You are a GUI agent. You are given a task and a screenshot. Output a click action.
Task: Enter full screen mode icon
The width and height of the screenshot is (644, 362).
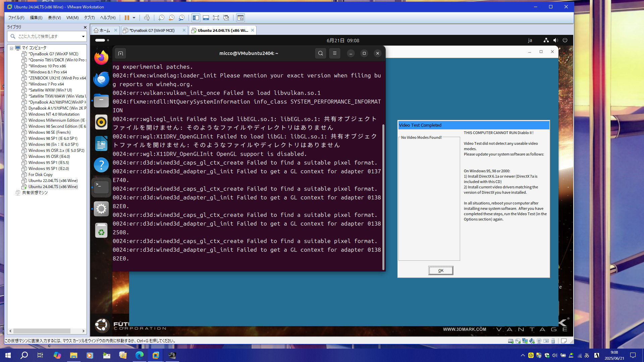coord(216,18)
